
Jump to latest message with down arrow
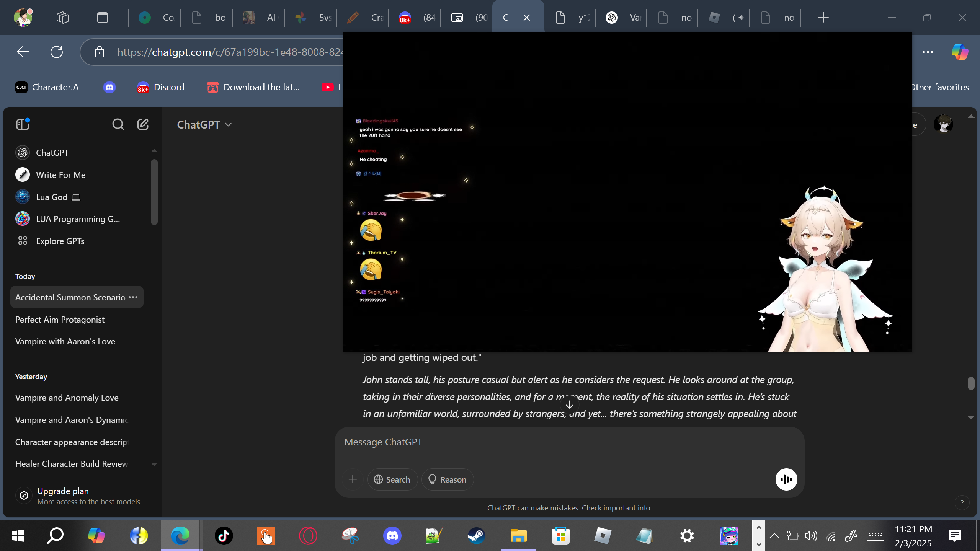pyautogui.click(x=570, y=404)
